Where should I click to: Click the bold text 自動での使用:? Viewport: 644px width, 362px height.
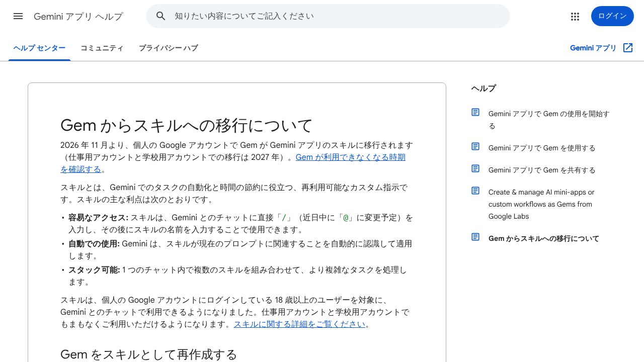(x=94, y=244)
